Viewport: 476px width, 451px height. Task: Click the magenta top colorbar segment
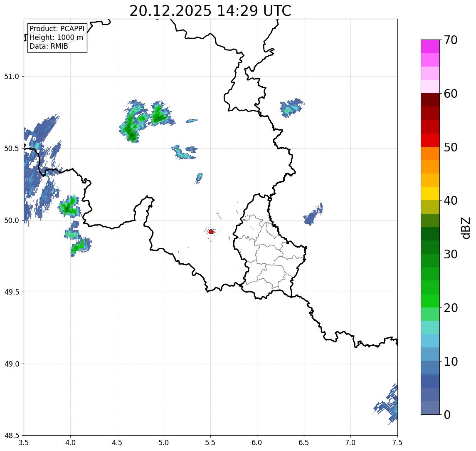[x=430, y=47]
